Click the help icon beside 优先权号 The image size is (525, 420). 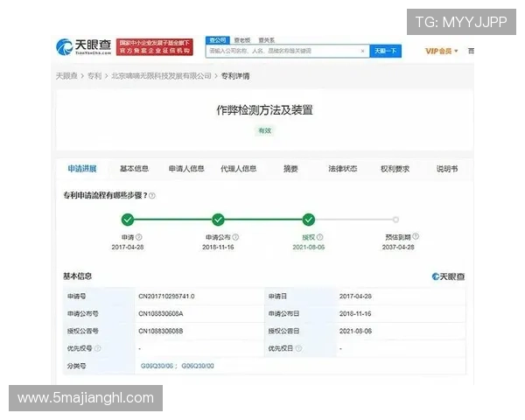pos(97,348)
